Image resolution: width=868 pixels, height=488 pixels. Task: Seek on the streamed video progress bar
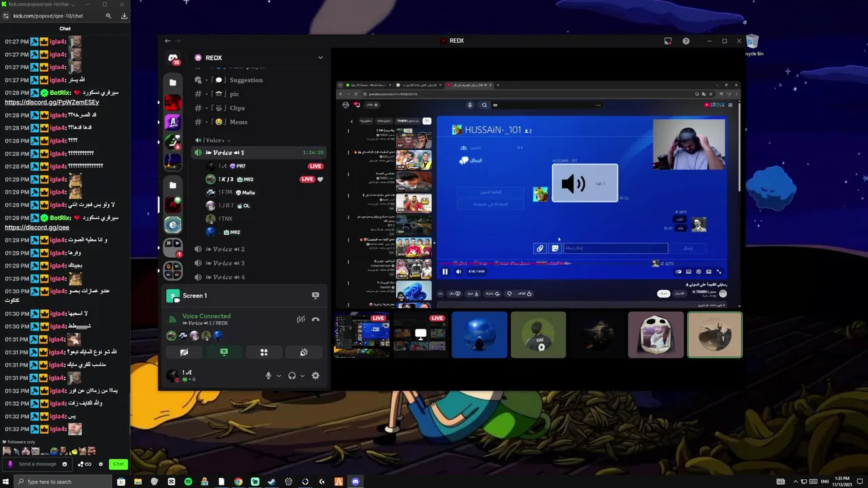pyautogui.click(x=582, y=264)
